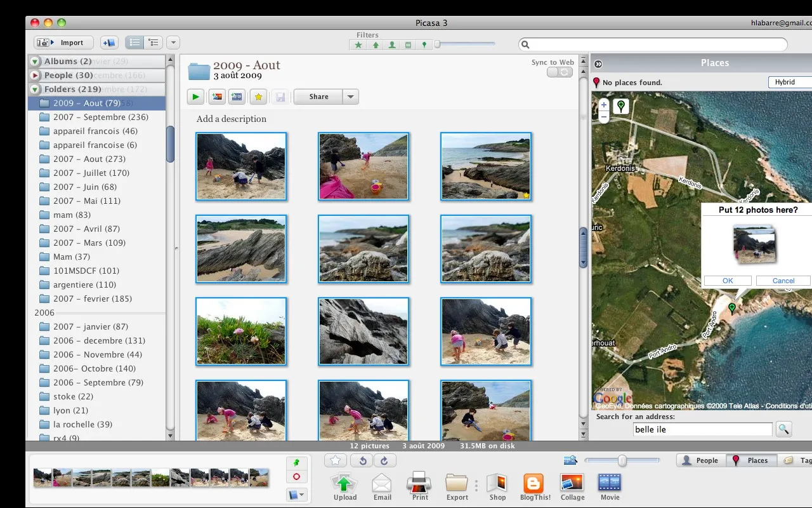
Task: Click the Upload icon with green arrow
Action: pyautogui.click(x=344, y=483)
